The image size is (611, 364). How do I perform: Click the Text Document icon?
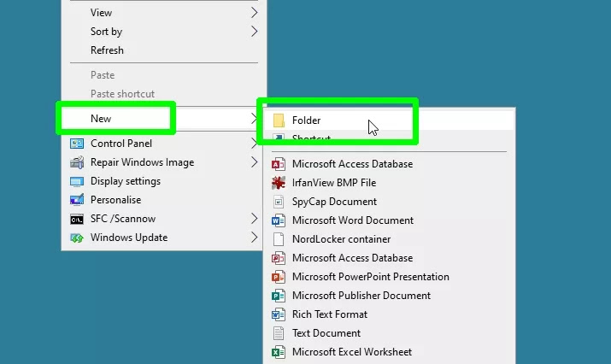pyautogui.click(x=279, y=333)
